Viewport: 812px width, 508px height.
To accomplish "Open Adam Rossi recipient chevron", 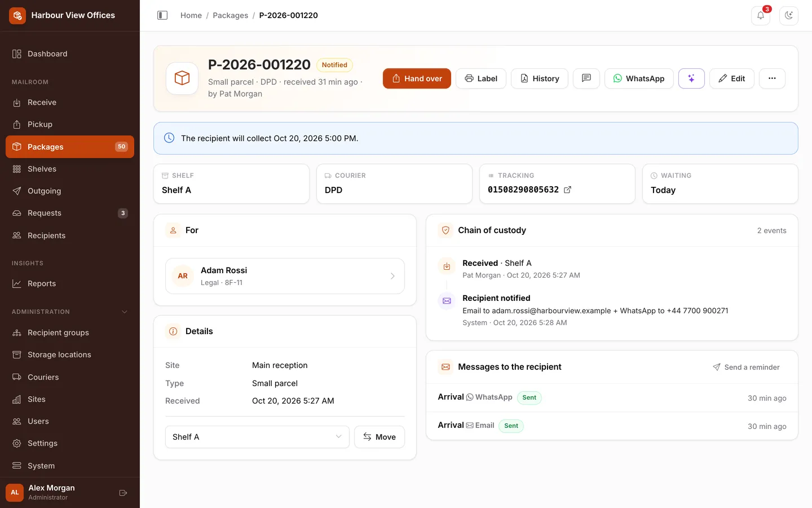I will point(392,276).
